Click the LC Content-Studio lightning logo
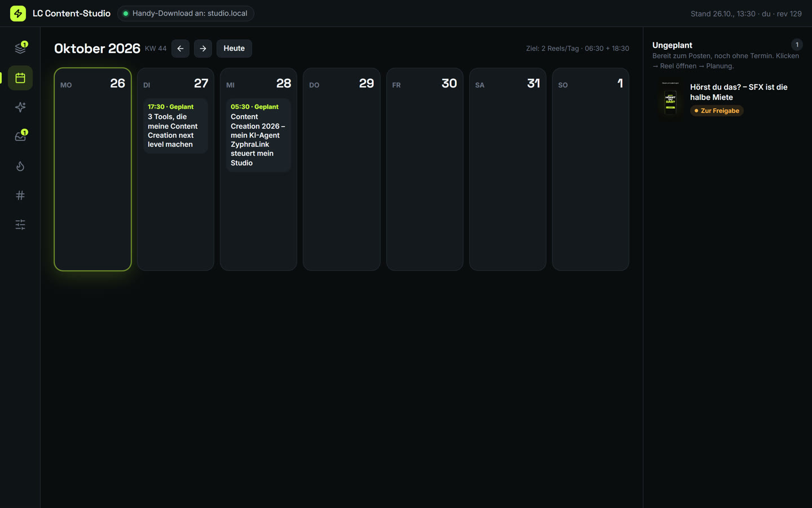Image resolution: width=812 pixels, height=508 pixels. [x=18, y=14]
